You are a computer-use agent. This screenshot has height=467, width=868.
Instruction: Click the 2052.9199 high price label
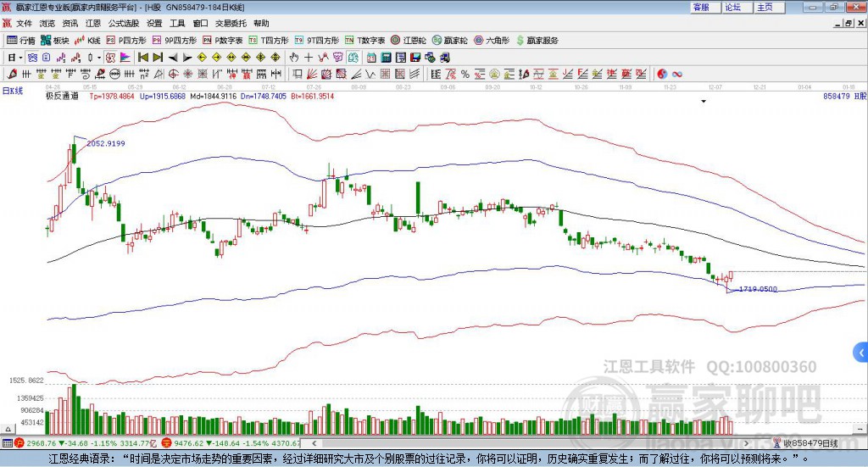tap(106, 143)
